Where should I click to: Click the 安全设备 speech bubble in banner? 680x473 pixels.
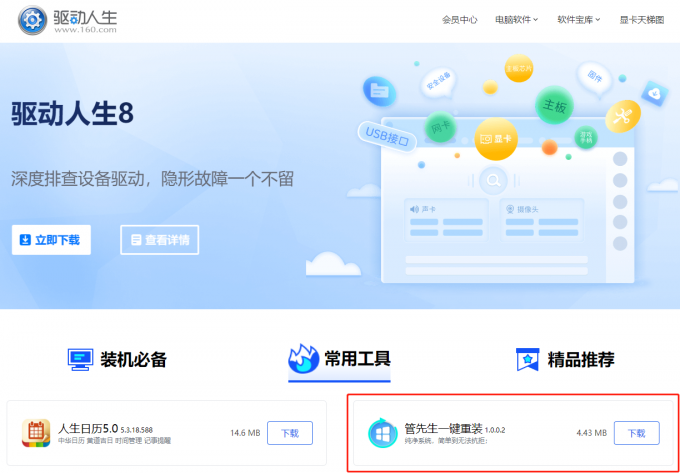click(438, 82)
